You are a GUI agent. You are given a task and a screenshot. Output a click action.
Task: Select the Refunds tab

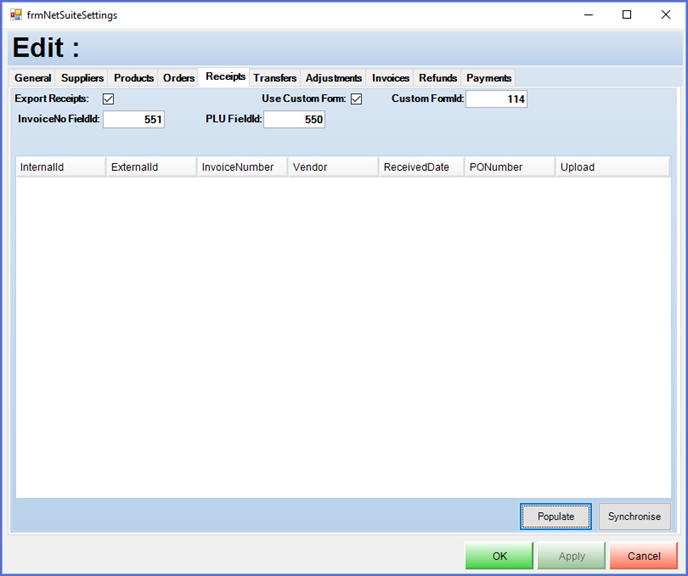pos(438,78)
